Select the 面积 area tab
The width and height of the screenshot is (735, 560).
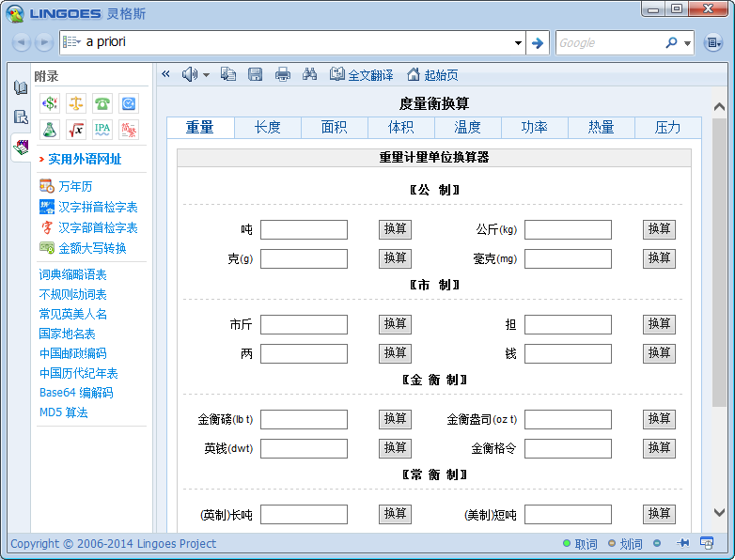tap(335, 128)
